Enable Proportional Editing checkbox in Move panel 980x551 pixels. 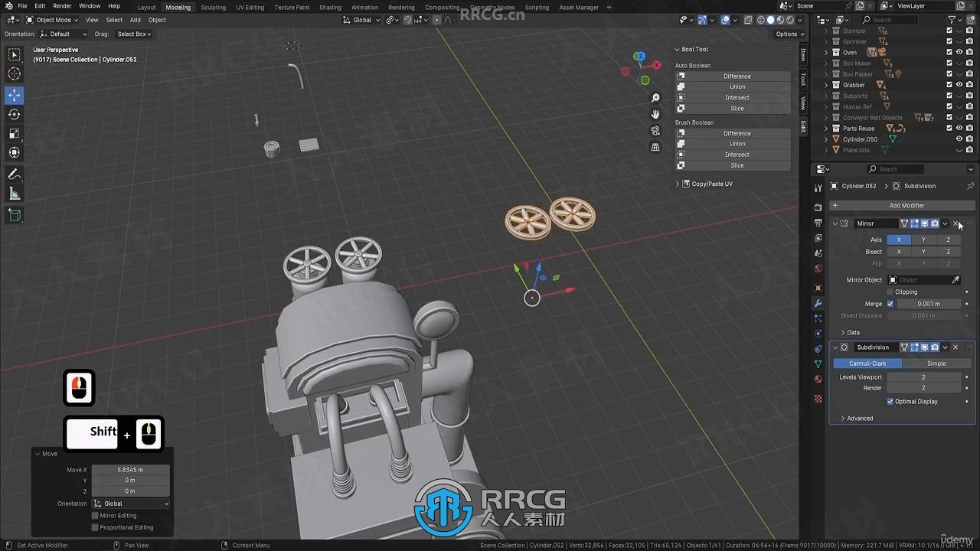coord(95,527)
